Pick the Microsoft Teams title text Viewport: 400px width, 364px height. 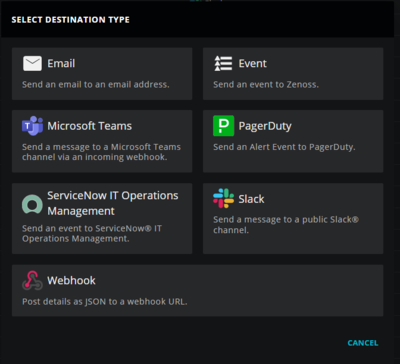[x=89, y=126]
